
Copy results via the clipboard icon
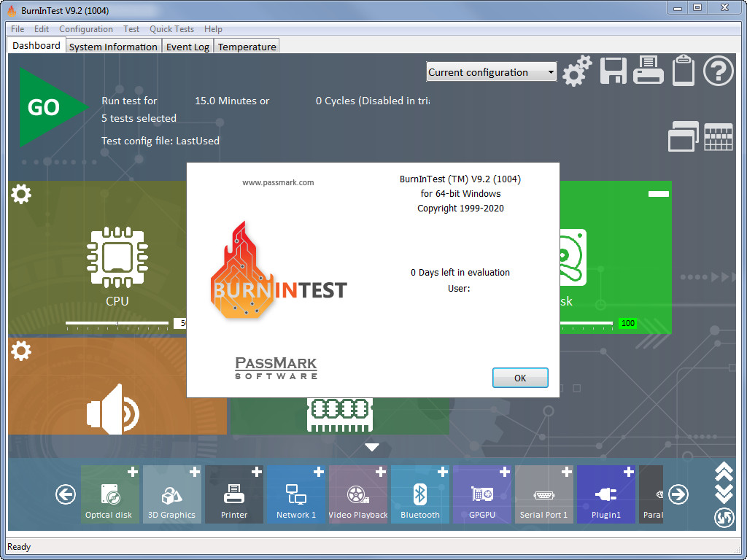tap(683, 71)
